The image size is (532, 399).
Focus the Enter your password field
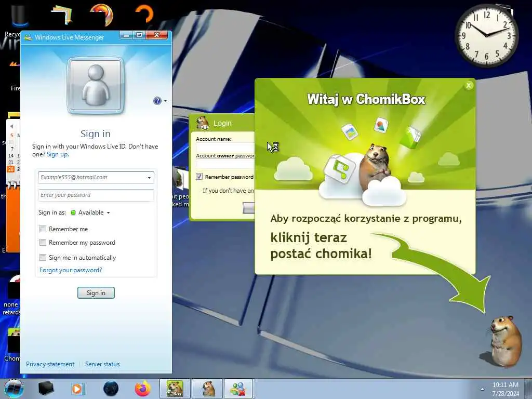point(96,195)
